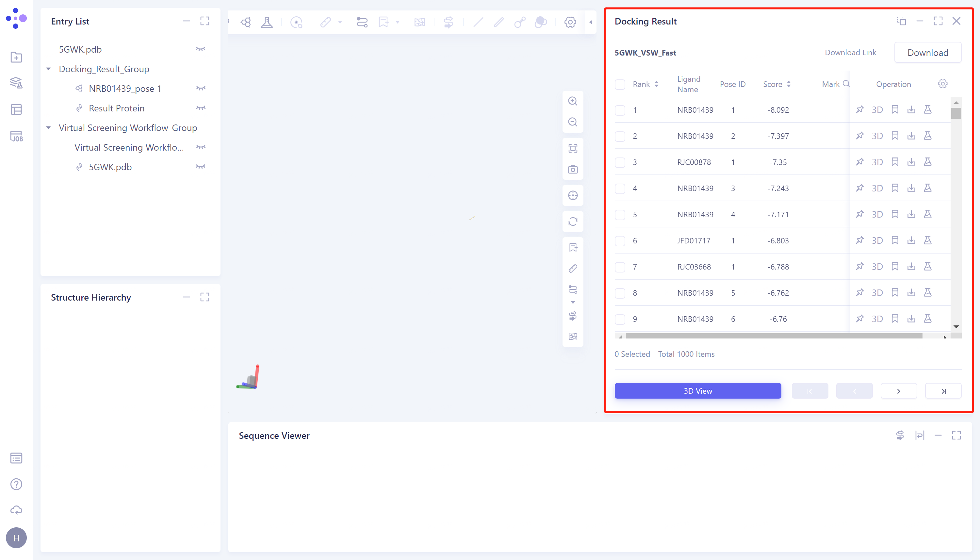Open user avatar H menu
This screenshot has width=980, height=560.
[x=16, y=538]
